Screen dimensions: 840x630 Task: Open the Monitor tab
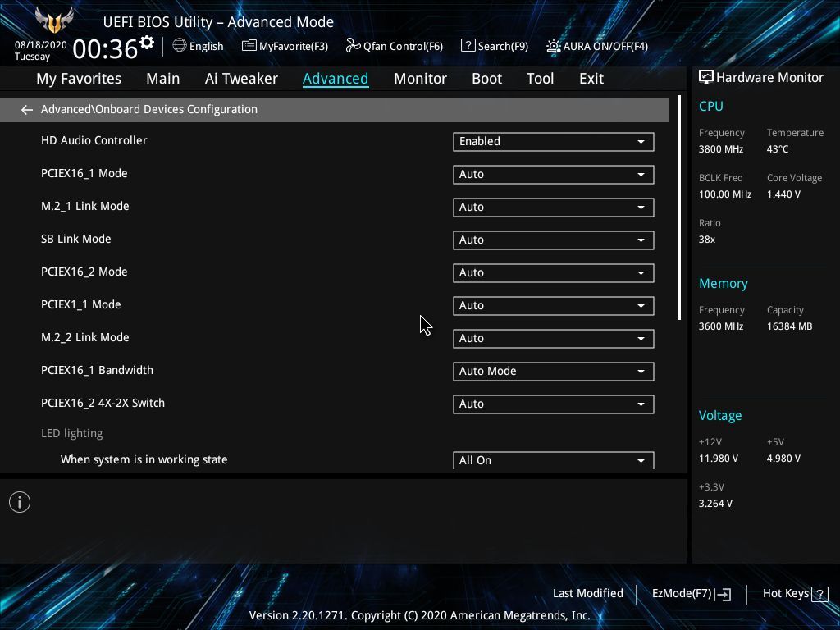pyautogui.click(x=420, y=79)
